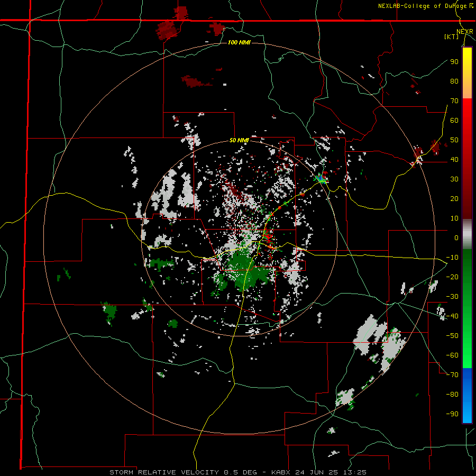The image size is (476, 476).
Task: Click the 70 value on velocity scale
Action: coord(454,101)
